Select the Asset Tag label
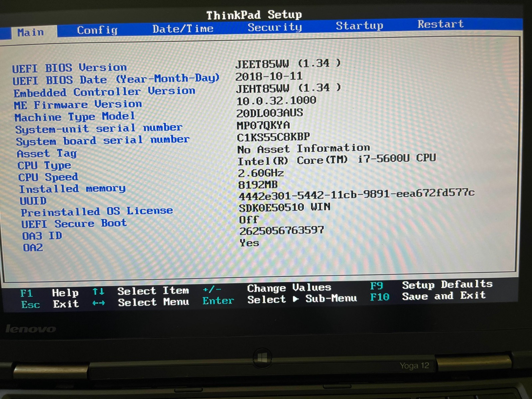This screenshot has height=399, width=532. pyautogui.click(x=47, y=154)
